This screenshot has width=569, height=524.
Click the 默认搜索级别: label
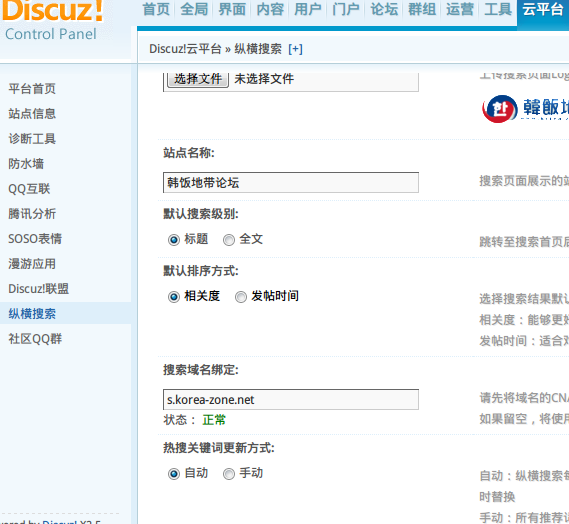(201, 214)
